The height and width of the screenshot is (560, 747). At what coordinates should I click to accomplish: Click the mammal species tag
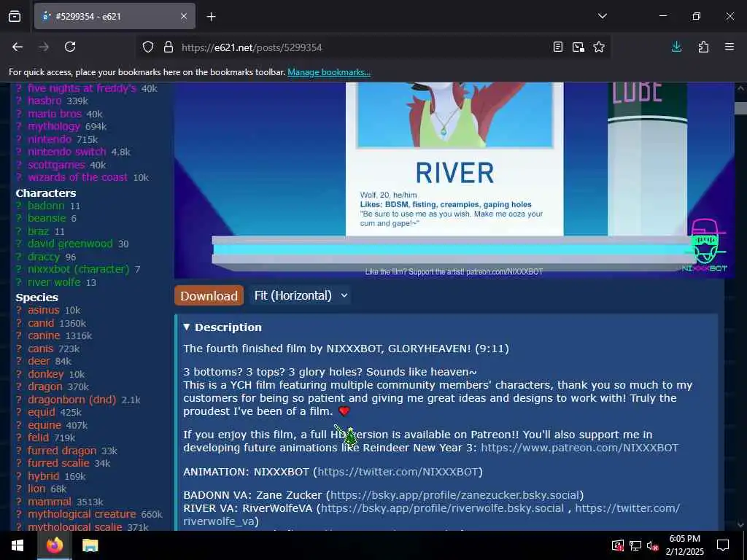click(49, 502)
